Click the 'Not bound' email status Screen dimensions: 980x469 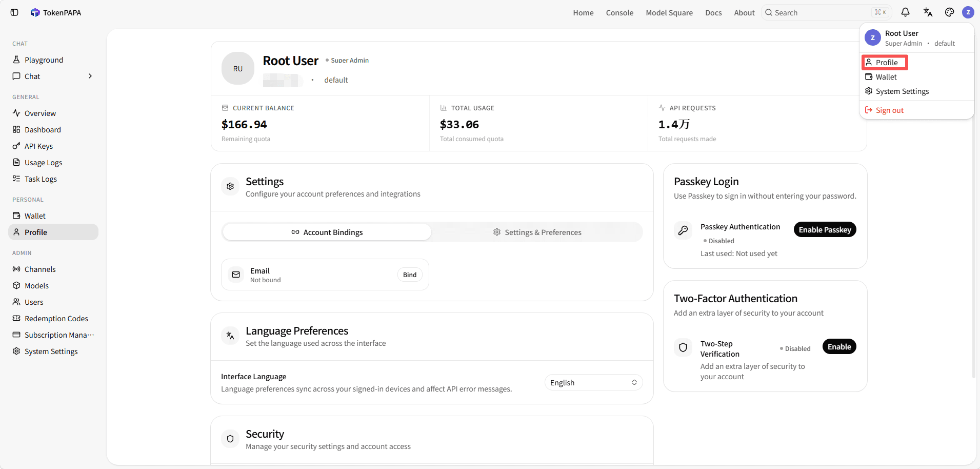[x=265, y=280]
